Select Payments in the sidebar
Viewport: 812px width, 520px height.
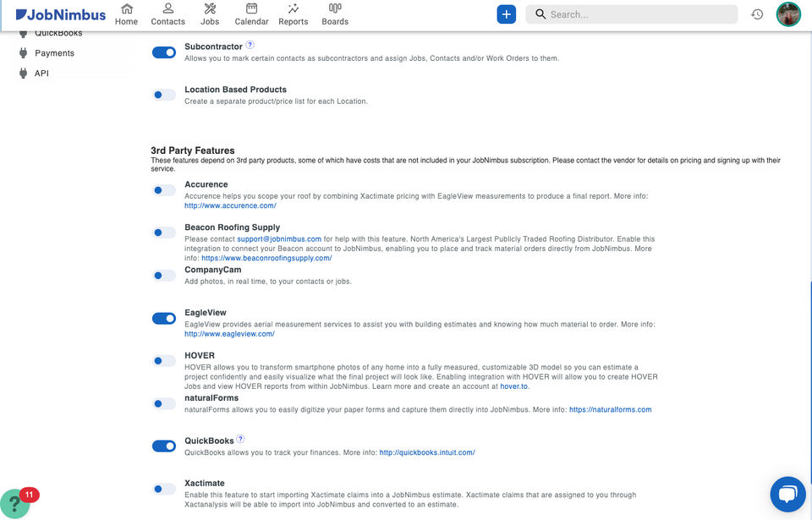pyautogui.click(x=54, y=52)
